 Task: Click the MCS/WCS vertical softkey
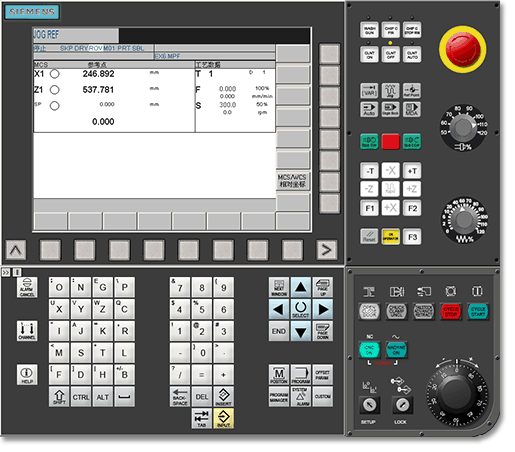[292, 181]
